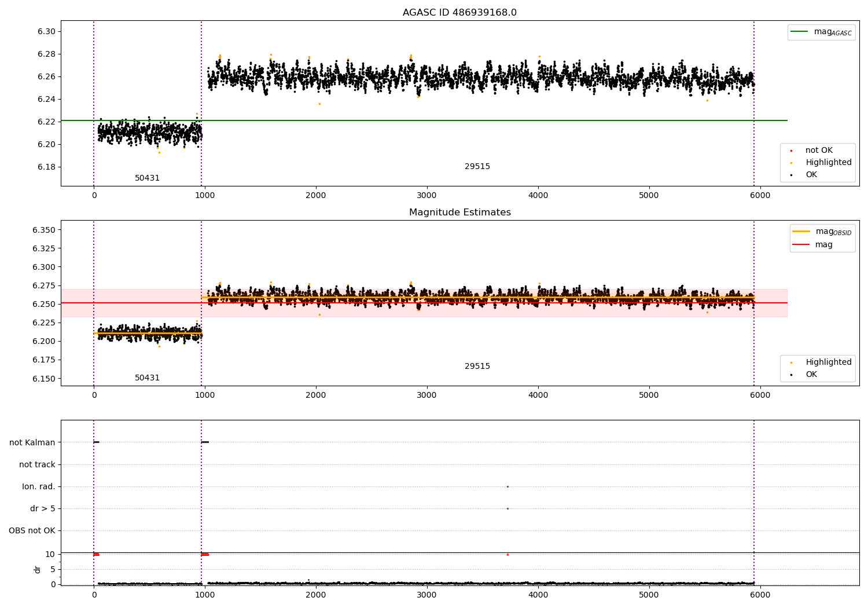Click the 'mag AGASC' legend entry in top plot
The height and width of the screenshot is (608, 868).
[822, 32]
